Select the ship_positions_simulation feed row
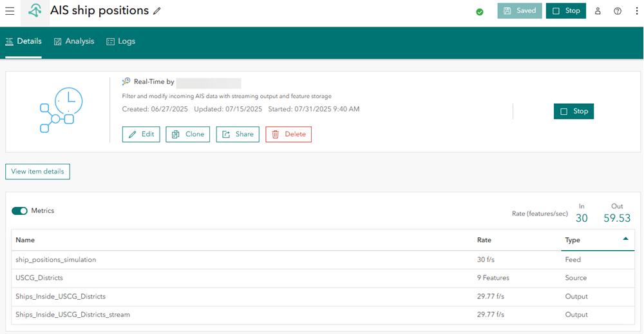 pyautogui.click(x=56, y=260)
